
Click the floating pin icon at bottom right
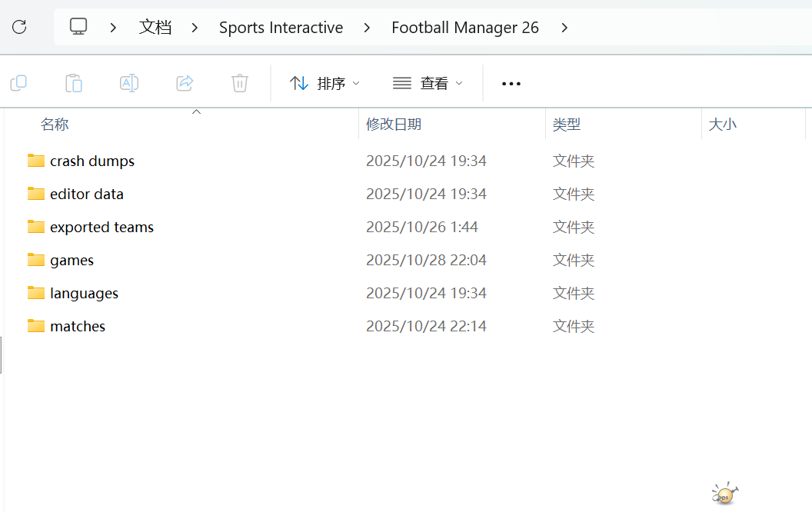(x=724, y=494)
